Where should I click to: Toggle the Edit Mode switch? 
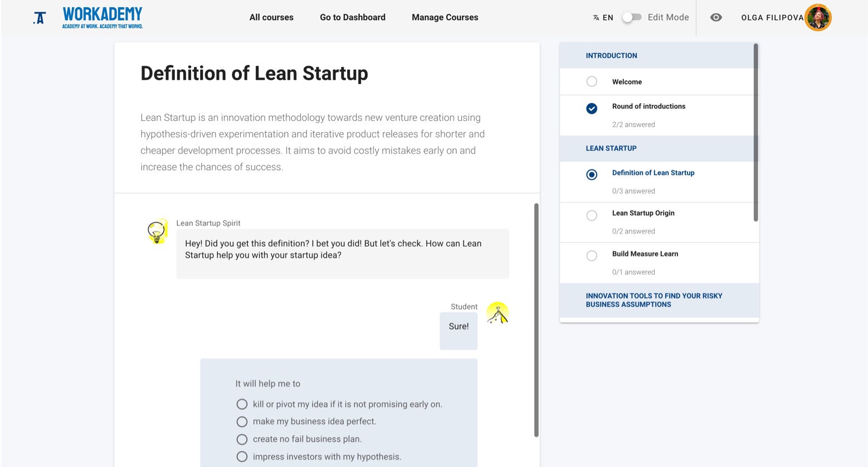632,17
